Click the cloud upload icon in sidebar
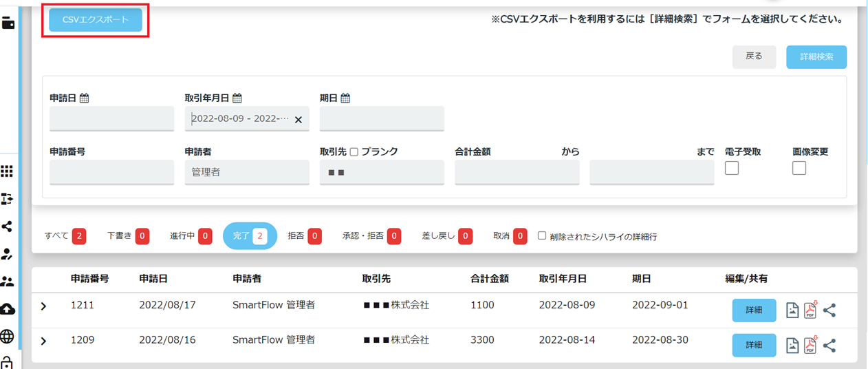868x369 pixels. tap(8, 309)
